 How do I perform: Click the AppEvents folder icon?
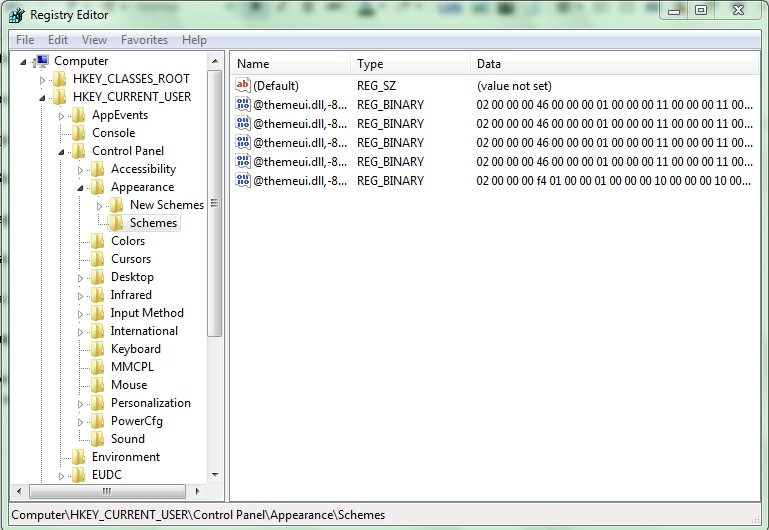click(x=78, y=115)
